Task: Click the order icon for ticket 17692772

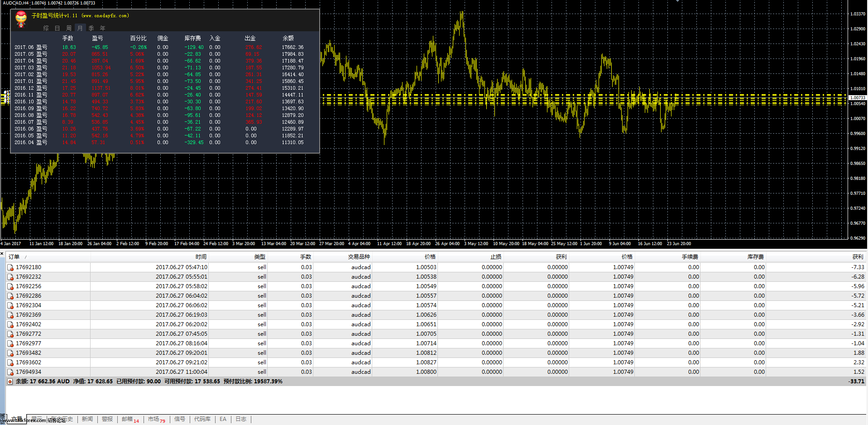Action: (10, 334)
